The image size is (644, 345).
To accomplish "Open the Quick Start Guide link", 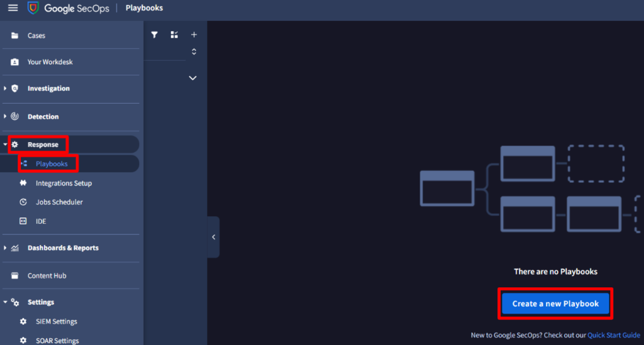I will 614,335.
